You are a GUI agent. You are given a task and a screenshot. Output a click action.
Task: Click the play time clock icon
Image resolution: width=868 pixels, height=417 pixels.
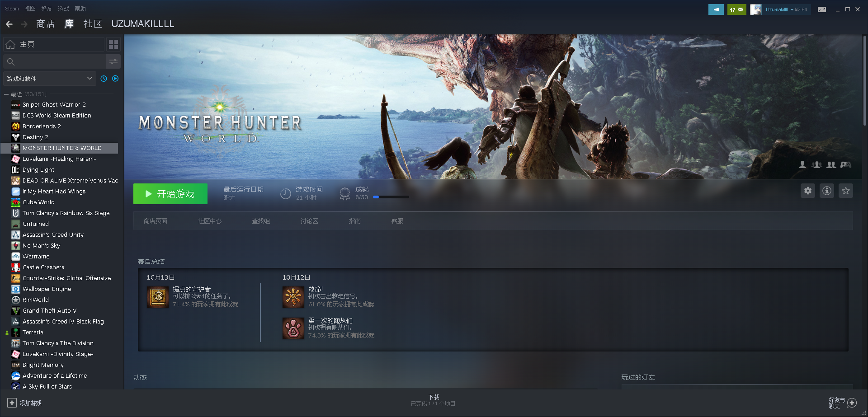[286, 194]
